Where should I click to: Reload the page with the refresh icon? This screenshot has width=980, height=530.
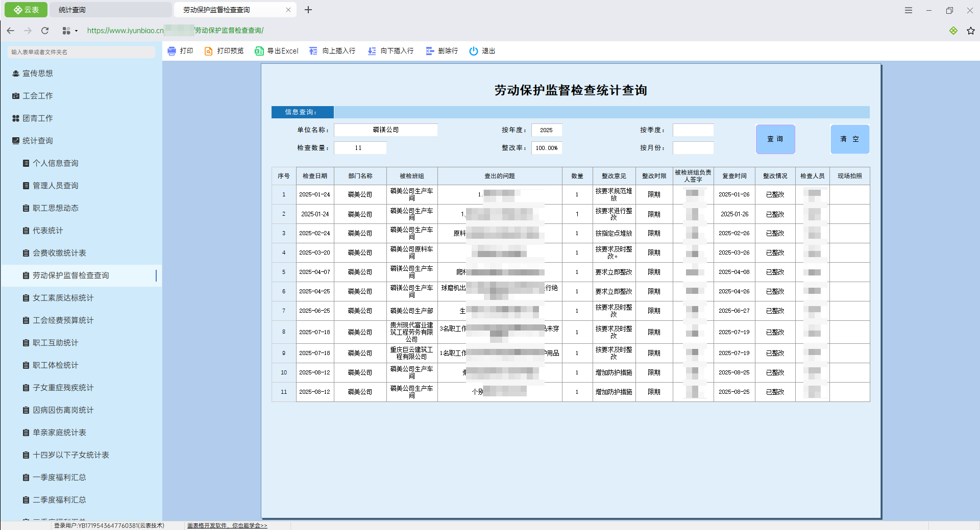click(x=45, y=31)
